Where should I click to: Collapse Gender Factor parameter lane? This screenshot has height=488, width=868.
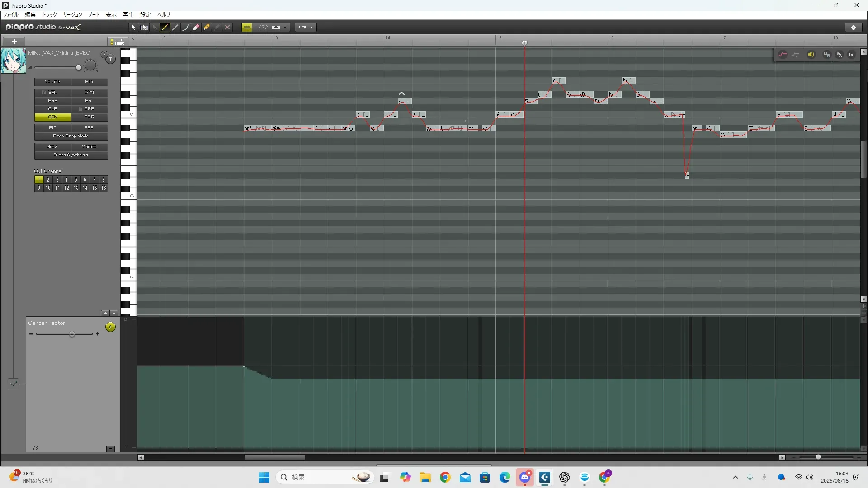(x=110, y=448)
